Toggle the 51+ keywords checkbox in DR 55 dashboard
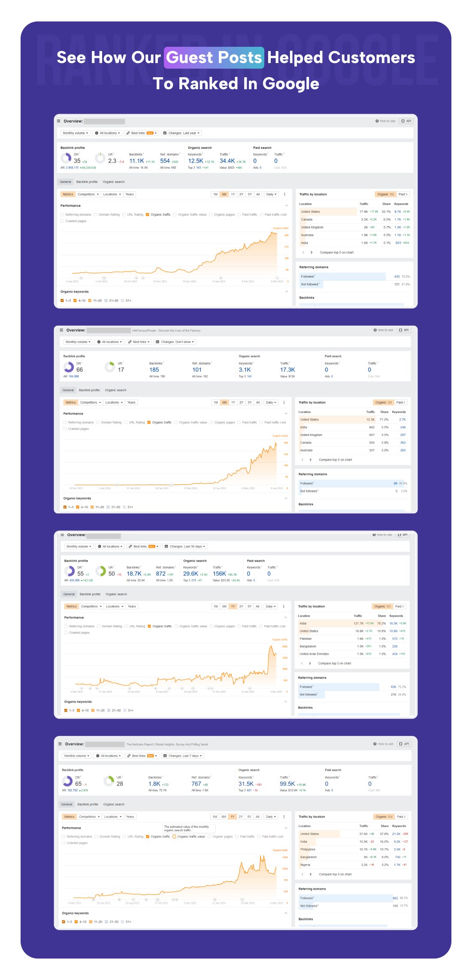The width and height of the screenshot is (472, 980). coord(125,710)
